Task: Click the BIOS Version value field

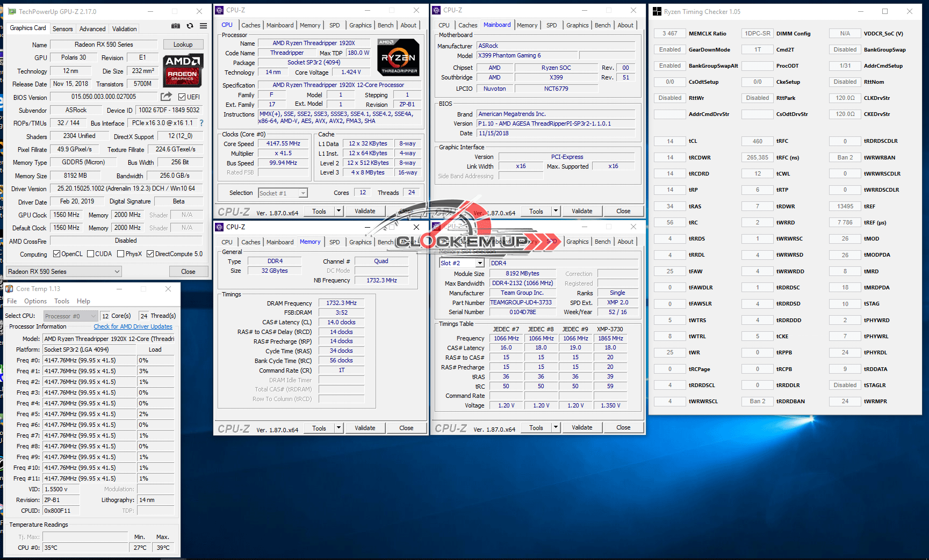Action: tap(104, 97)
